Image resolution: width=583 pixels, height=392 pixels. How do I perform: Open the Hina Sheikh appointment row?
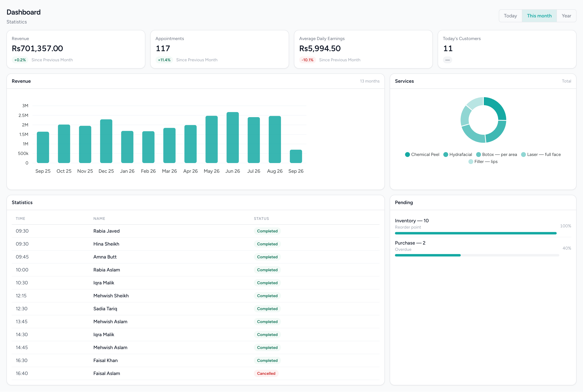pyautogui.click(x=195, y=244)
